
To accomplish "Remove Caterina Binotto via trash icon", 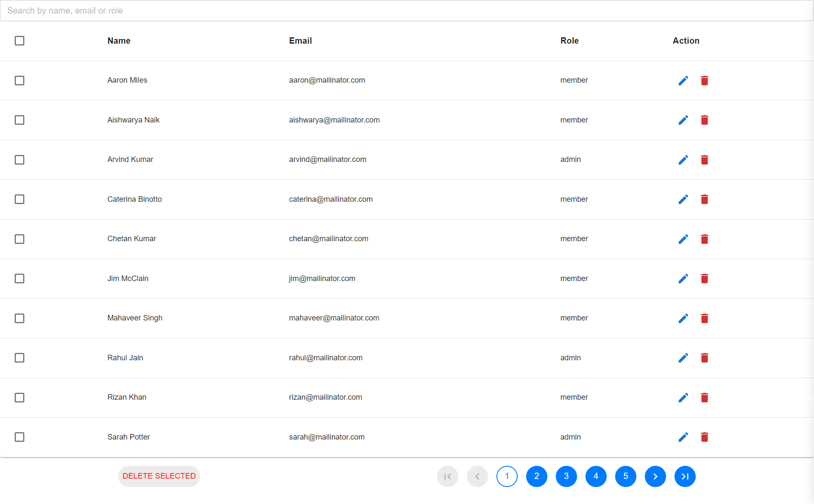I will click(x=704, y=199).
